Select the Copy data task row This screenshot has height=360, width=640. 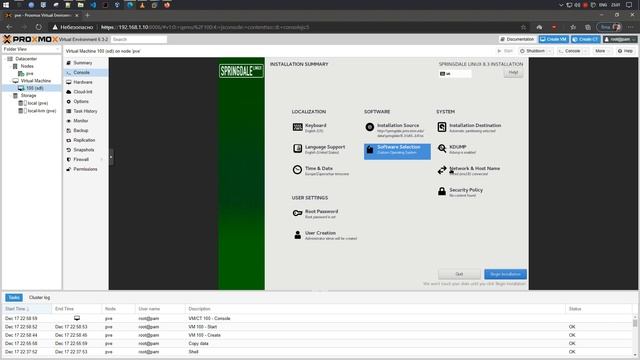(318, 344)
